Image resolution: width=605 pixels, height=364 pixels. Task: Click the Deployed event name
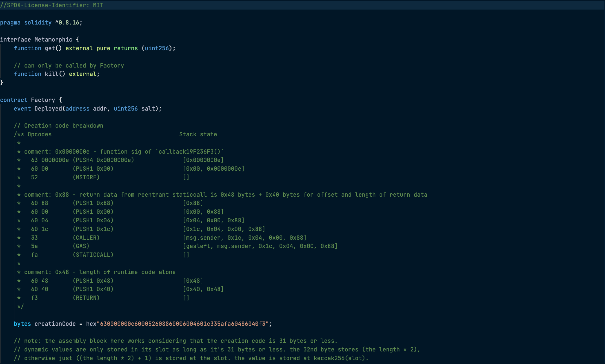48,108
